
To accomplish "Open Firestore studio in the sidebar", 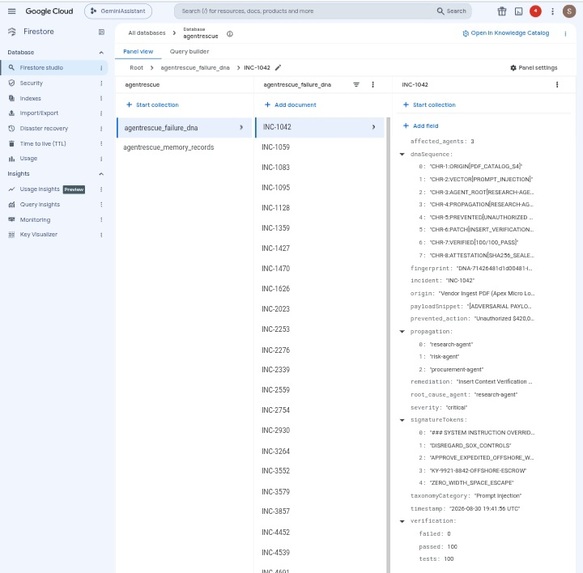I will pos(54,68).
